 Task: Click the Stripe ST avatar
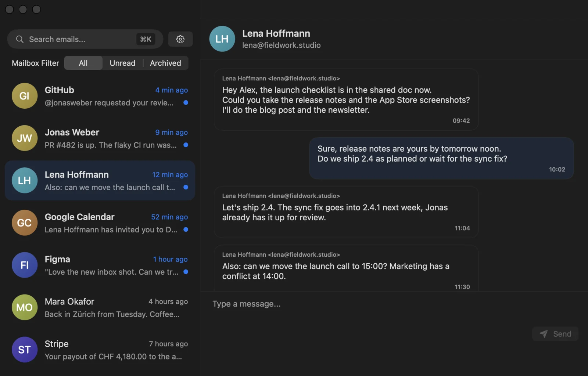(25, 350)
